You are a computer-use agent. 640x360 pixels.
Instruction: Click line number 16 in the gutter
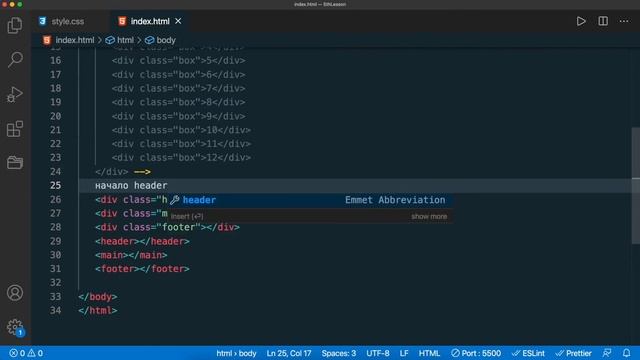[x=56, y=60]
